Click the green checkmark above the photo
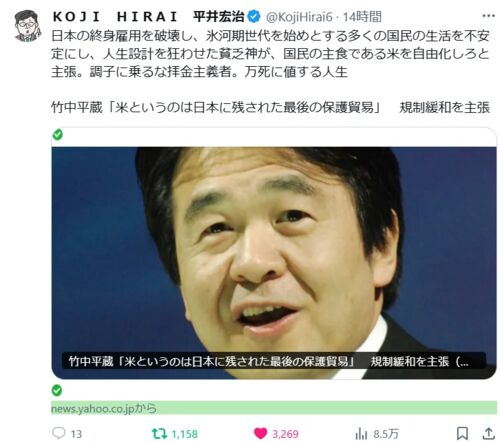Screen dimensions: 500x442 [58, 135]
